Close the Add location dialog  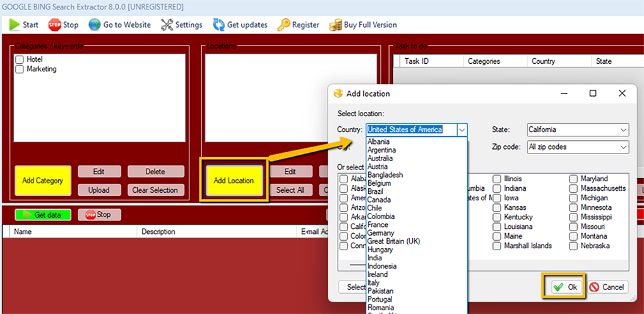click(622, 94)
